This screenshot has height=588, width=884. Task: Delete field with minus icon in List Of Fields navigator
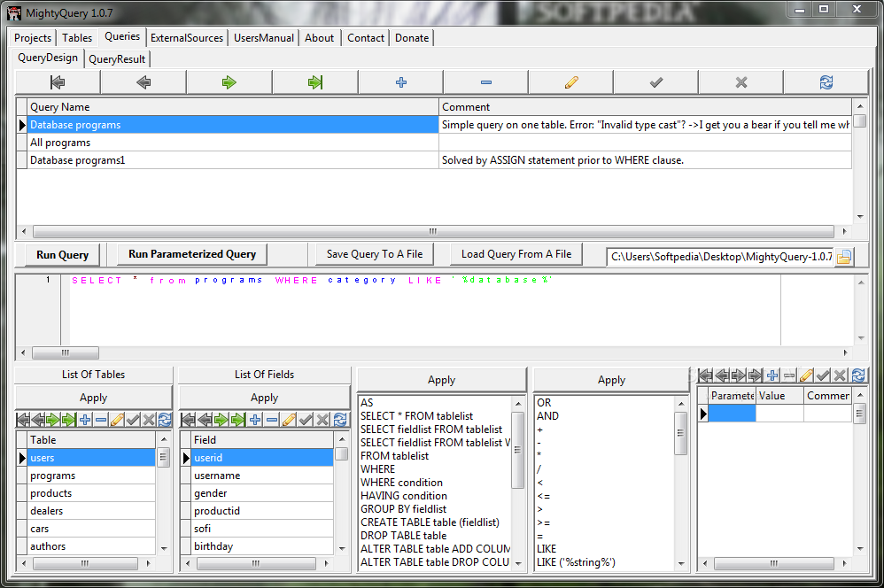272,420
